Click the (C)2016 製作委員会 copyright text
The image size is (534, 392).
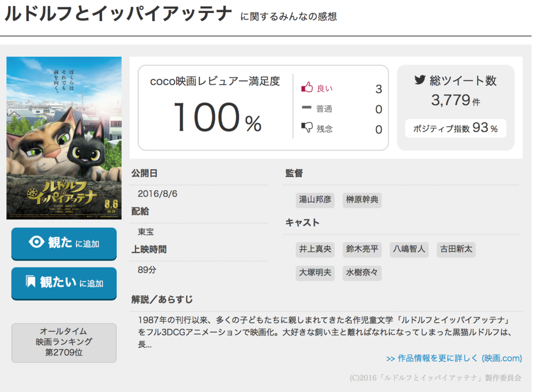[435, 378]
